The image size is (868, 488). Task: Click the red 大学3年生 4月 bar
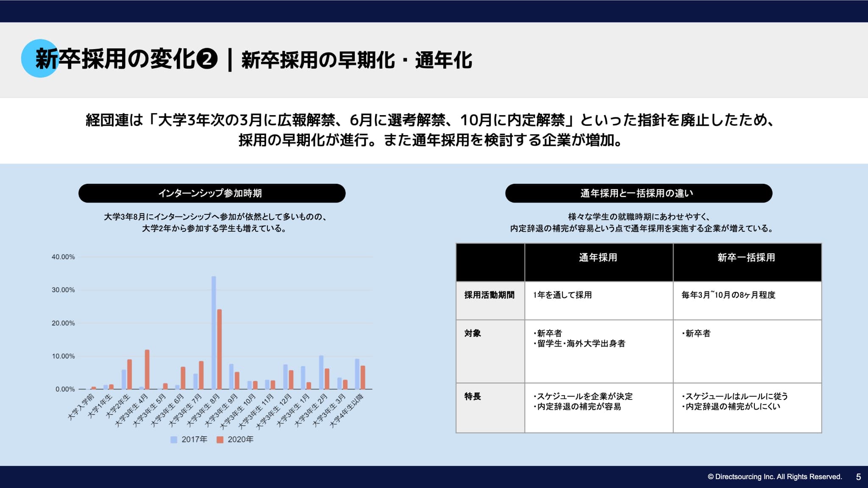pyautogui.click(x=147, y=369)
